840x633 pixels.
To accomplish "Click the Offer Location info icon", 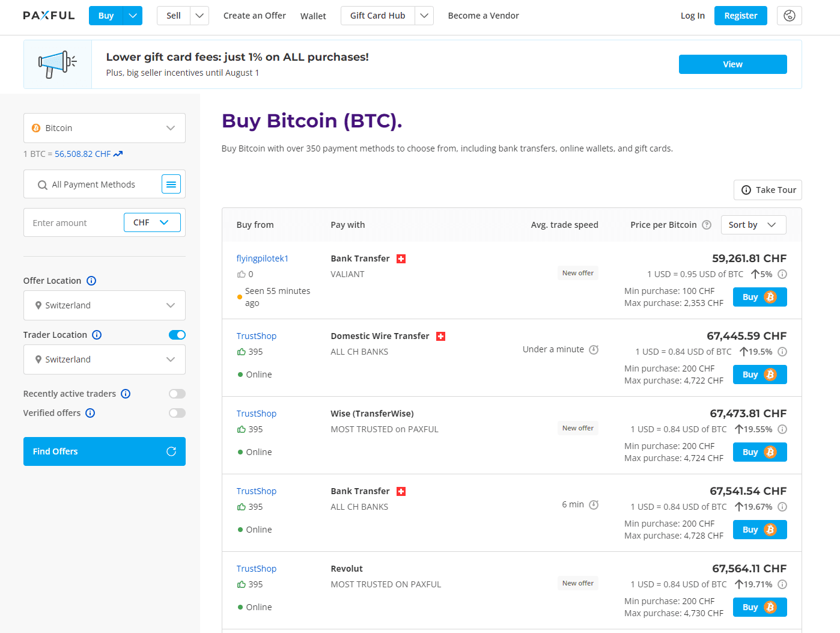I will (x=91, y=281).
